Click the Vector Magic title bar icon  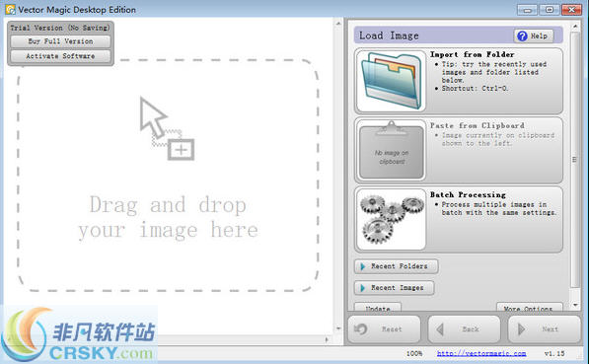click(10, 10)
